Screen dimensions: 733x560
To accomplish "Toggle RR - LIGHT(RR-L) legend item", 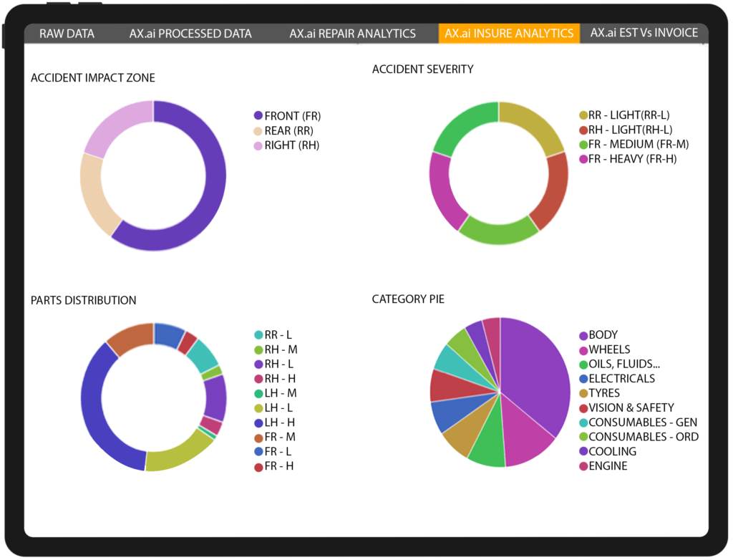I will click(624, 115).
